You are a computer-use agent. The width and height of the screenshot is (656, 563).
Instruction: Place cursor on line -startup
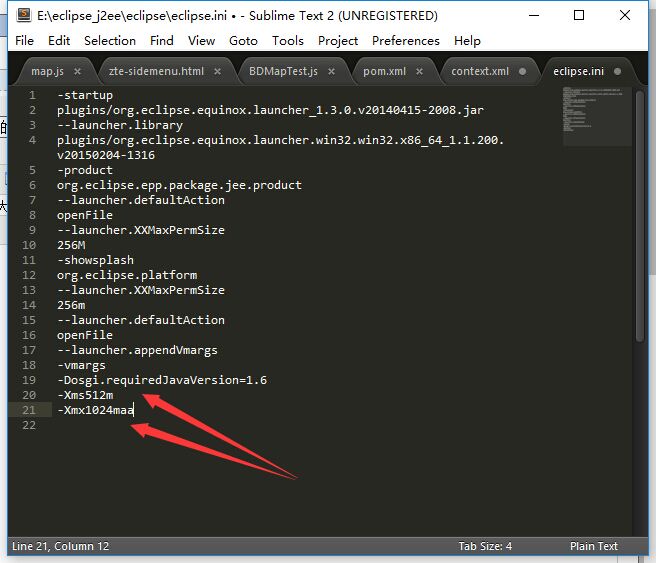click(85, 95)
